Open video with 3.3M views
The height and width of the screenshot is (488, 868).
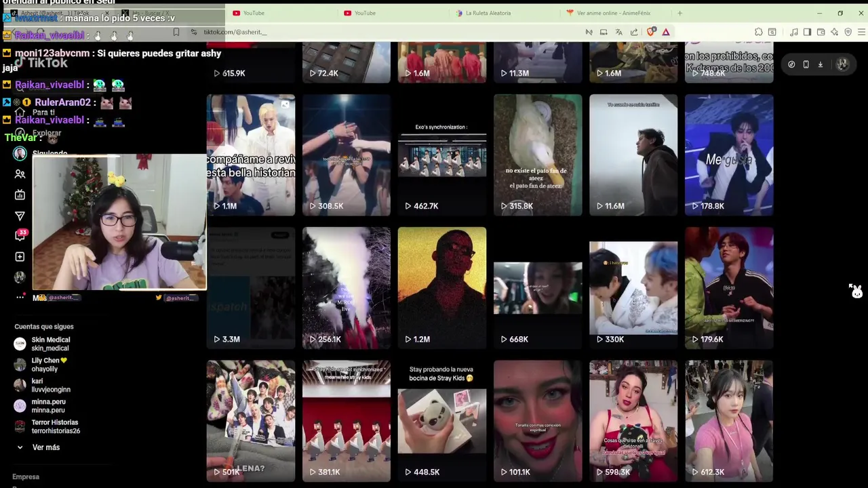(251, 288)
